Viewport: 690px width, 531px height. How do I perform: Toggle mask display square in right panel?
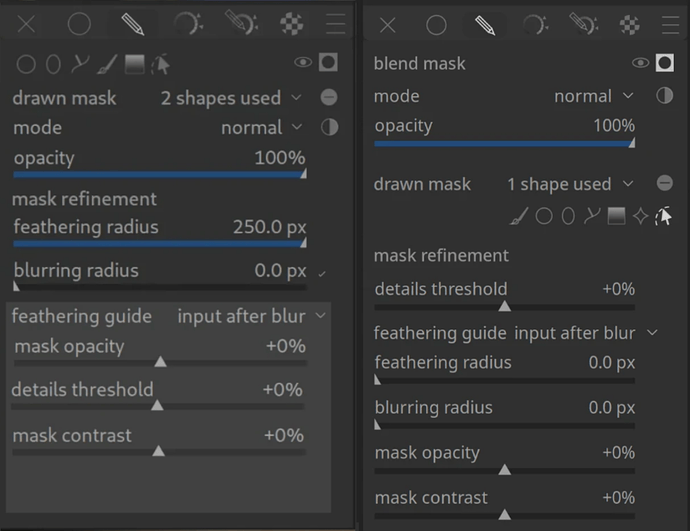[x=665, y=63]
